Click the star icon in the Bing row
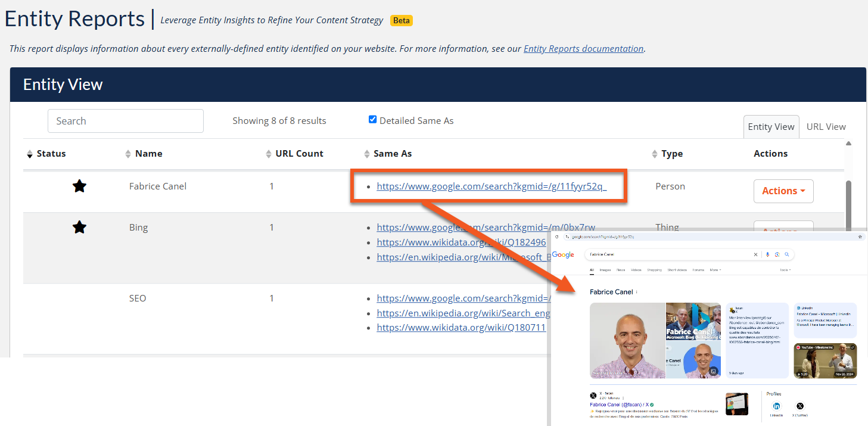Screen dimensions: 868x426 click(79, 227)
